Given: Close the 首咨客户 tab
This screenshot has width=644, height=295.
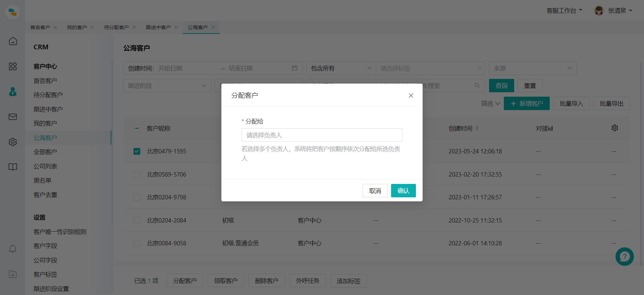Looking at the screenshot, I should pyautogui.click(x=55, y=27).
